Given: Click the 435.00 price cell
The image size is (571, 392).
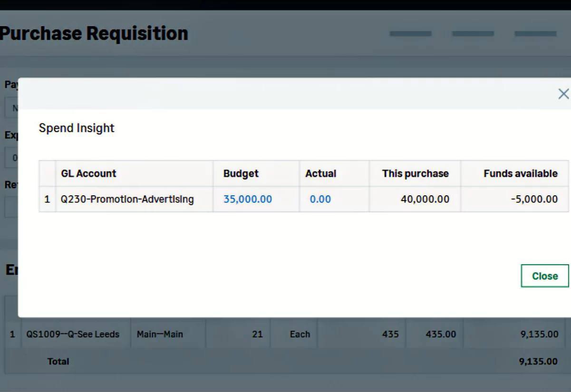Looking at the screenshot, I should pos(440,334).
